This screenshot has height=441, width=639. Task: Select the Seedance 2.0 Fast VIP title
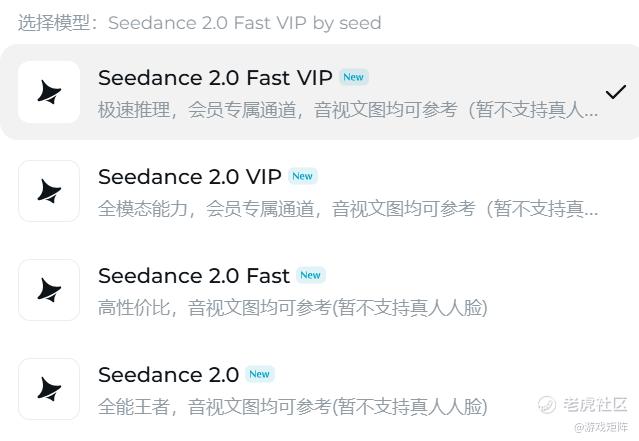tap(215, 77)
